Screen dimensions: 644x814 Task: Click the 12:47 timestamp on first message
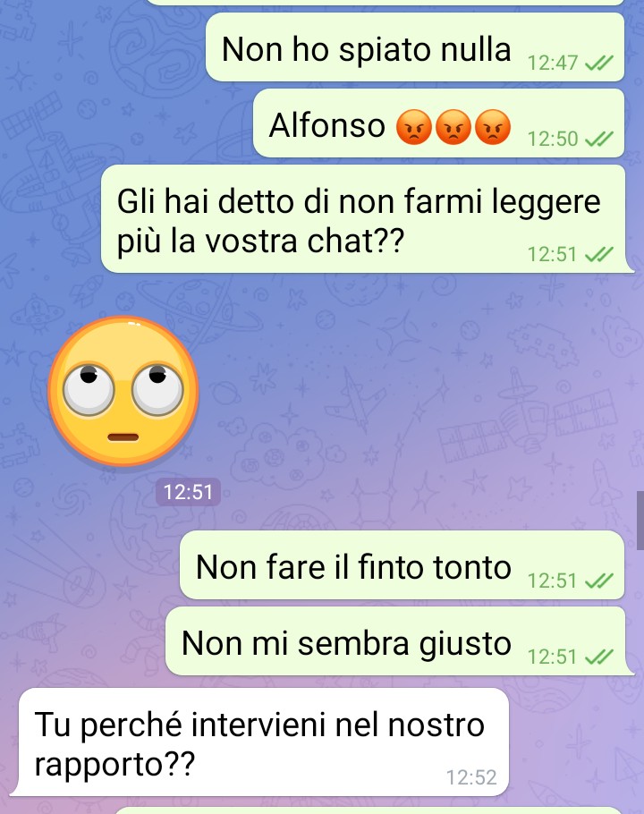coord(553,63)
